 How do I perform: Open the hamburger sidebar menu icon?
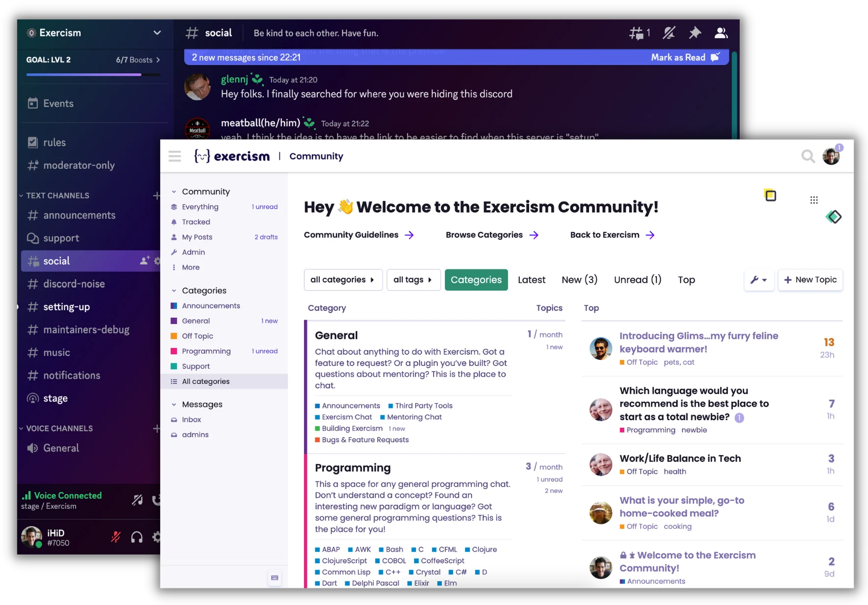(175, 156)
